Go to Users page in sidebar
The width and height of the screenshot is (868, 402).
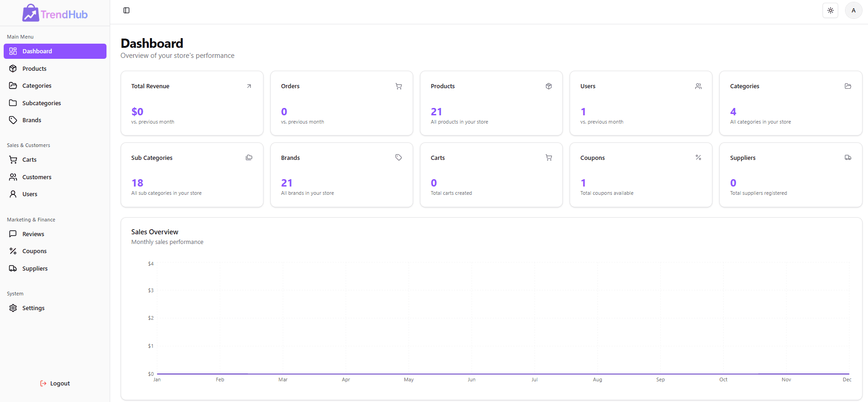pyautogui.click(x=55, y=194)
